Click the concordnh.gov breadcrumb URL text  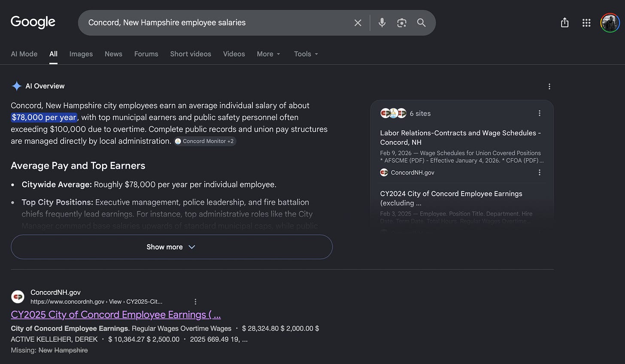(x=96, y=302)
